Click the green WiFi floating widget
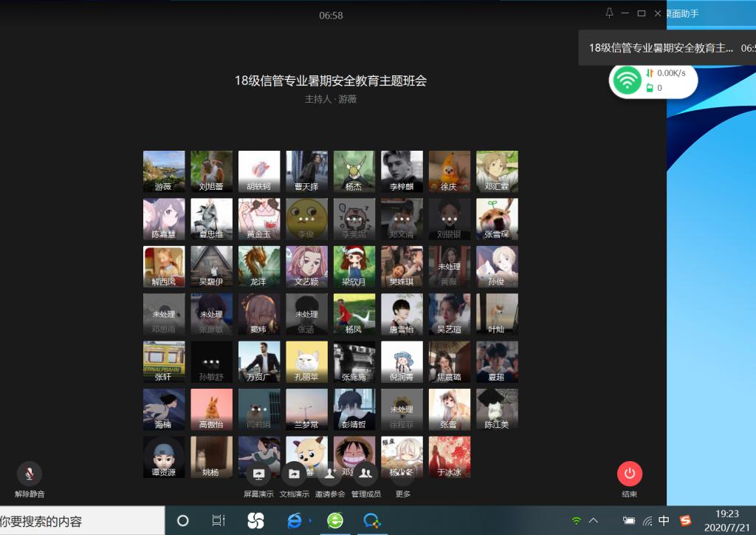This screenshot has height=535, width=756. tap(628, 81)
